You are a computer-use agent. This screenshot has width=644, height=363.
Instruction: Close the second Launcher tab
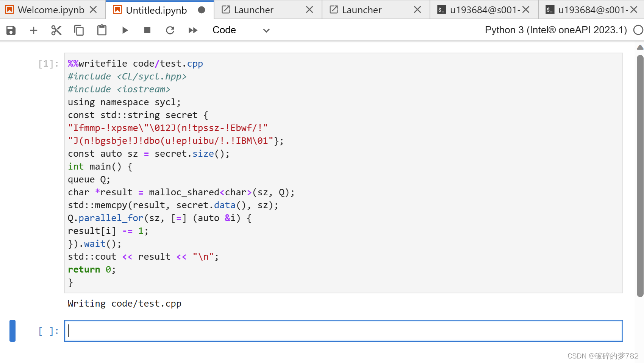click(x=417, y=10)
